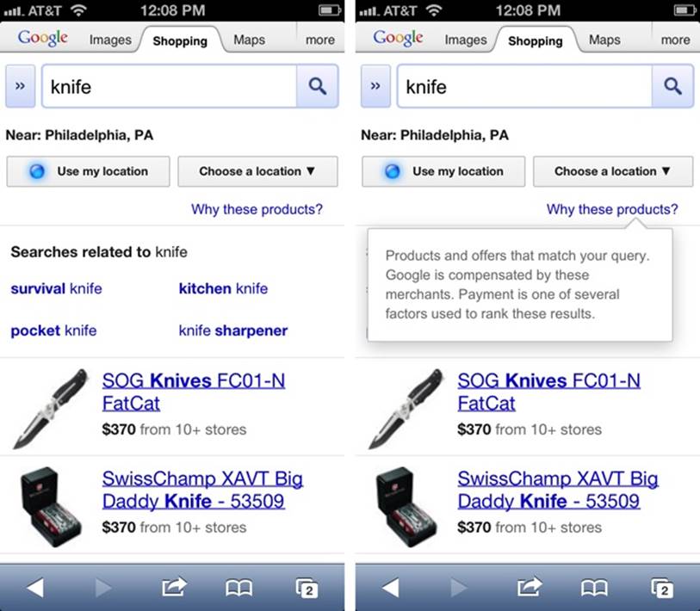Tap the compensation disclosure tooltip text

[517, 285]
